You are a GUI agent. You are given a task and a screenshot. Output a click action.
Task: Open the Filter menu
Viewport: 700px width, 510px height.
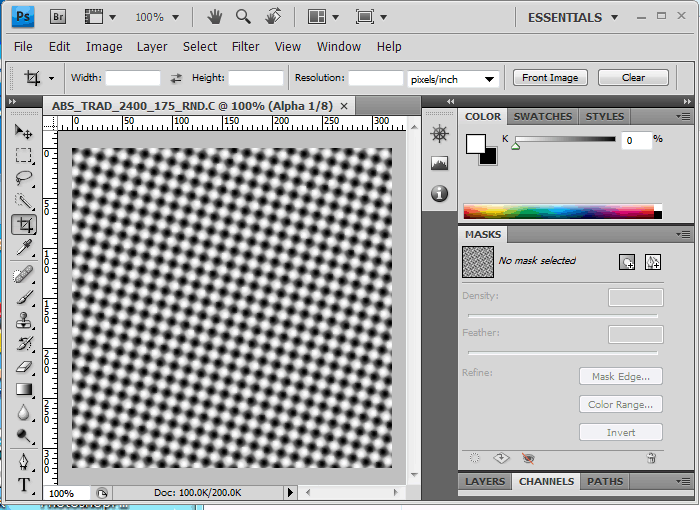(x=245, y=46)
